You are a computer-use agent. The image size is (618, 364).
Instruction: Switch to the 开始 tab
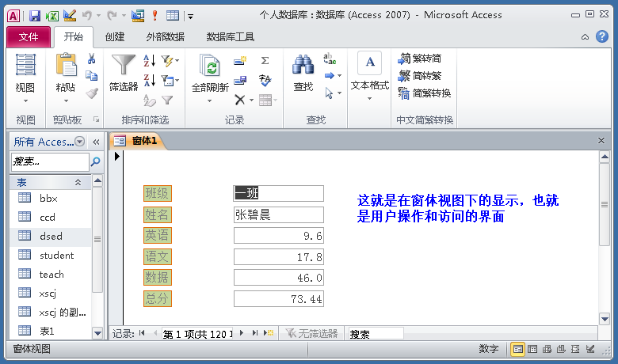[x=74, y=37]
